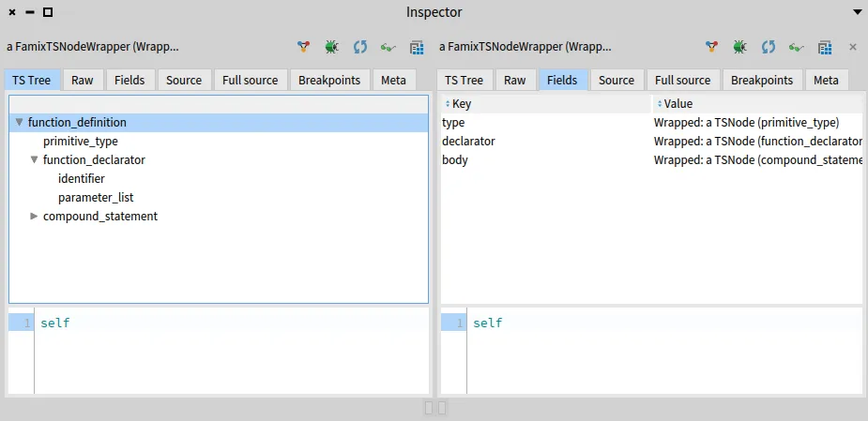The width and height of the screenshot is (868, 421).
Task: Open the TS Tree tab in right pane
Action: pyautogui.click(x=464, y=81)
